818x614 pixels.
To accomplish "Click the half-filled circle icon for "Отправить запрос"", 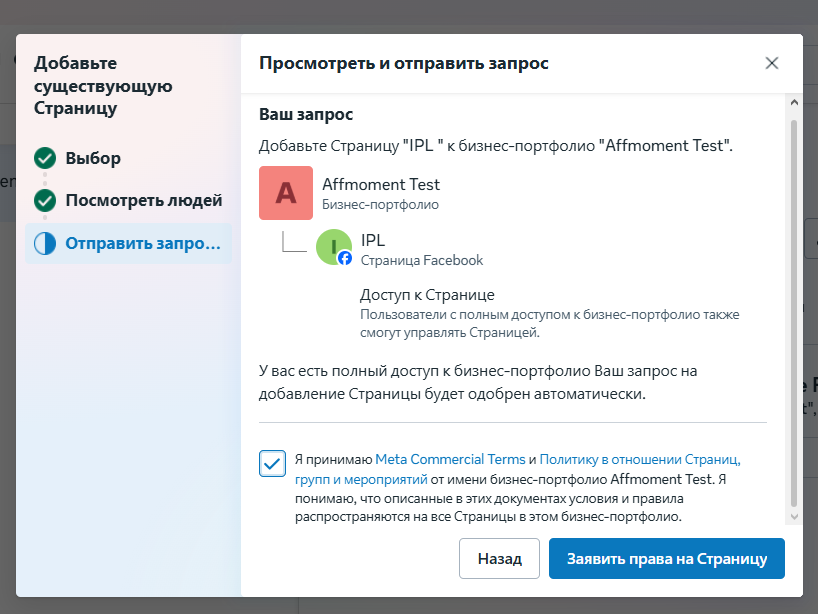I will click(44, 244).
